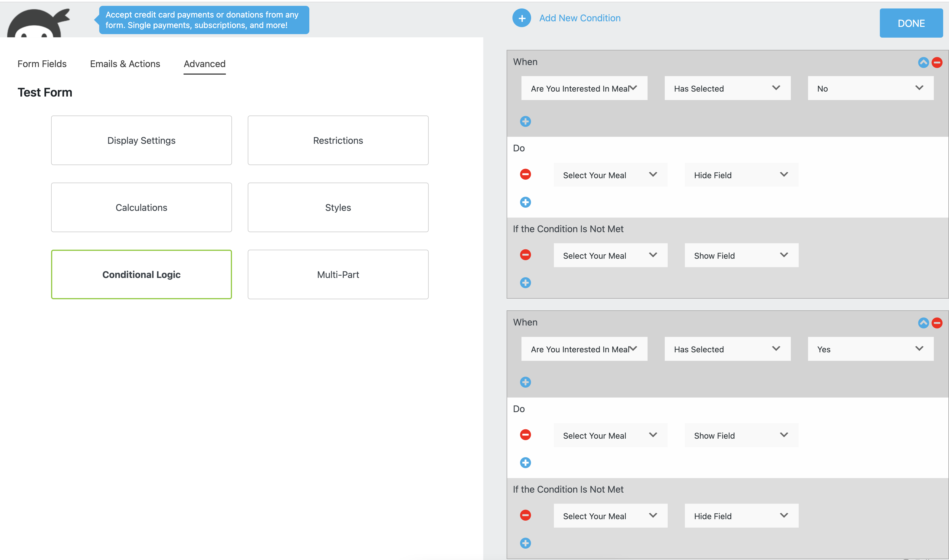Image resolution: width=949 pixels, height=560 pixels.
Task: Open the 'Yes' value dropdown
Action: [870, 349]
